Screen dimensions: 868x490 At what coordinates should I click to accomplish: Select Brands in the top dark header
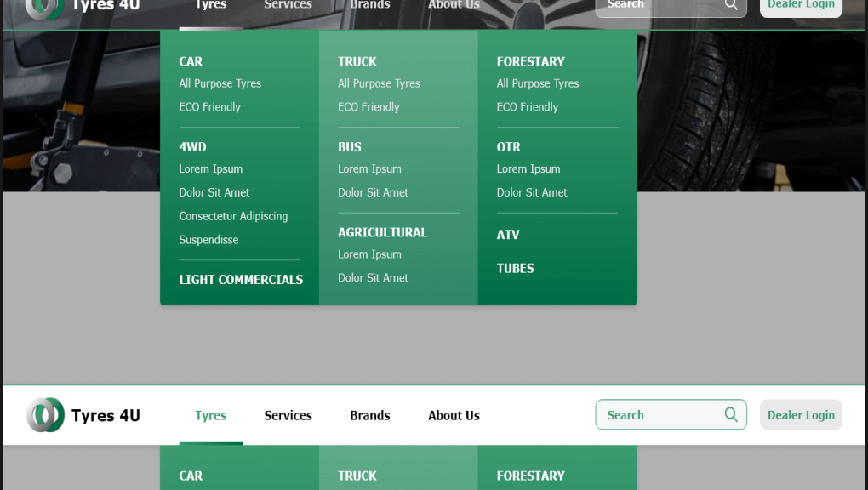coord(370,5)
